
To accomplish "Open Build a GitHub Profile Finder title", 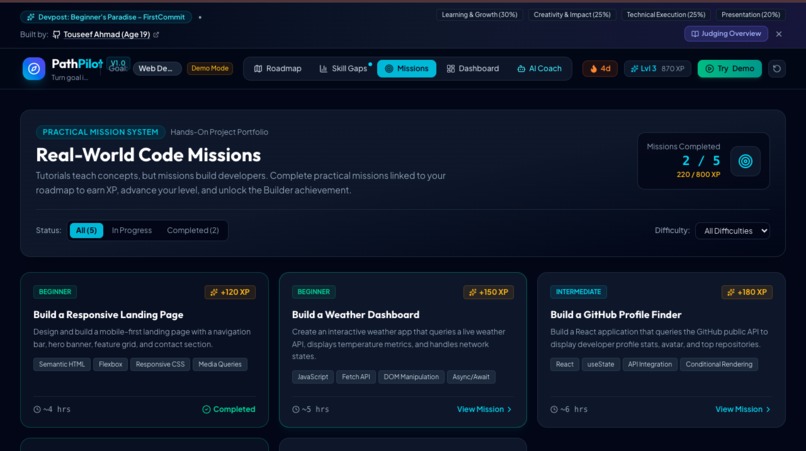I will (615, 315).
